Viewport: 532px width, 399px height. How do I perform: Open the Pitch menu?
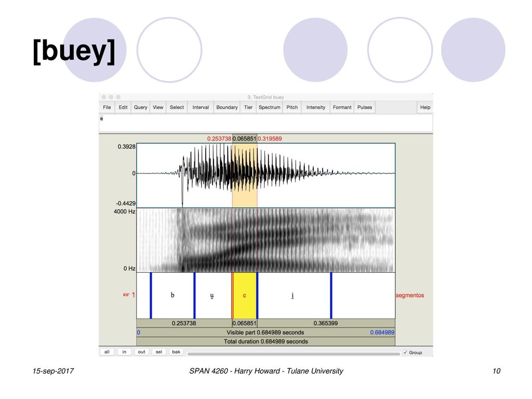(292, 107)
